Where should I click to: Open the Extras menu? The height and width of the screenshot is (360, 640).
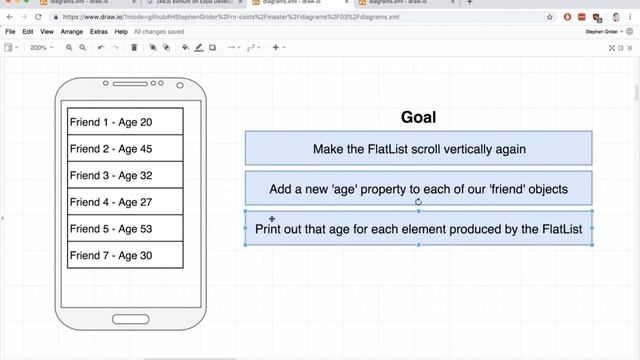pos(99,31)
